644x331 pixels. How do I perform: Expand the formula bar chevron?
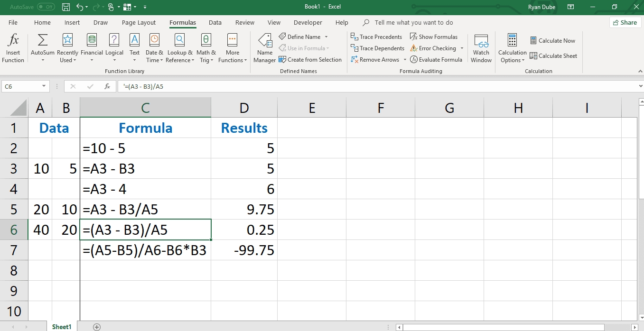click(641, 86)
